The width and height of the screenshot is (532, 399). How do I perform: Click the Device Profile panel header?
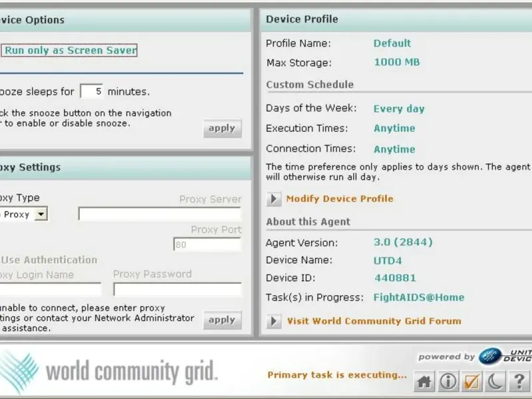(396, 20)
